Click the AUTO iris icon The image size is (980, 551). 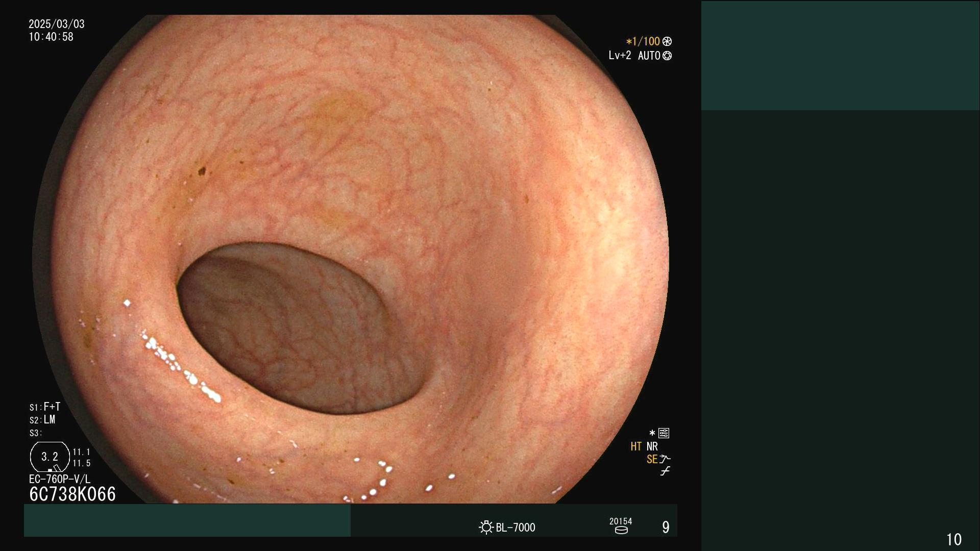click(x=667, y=56)
